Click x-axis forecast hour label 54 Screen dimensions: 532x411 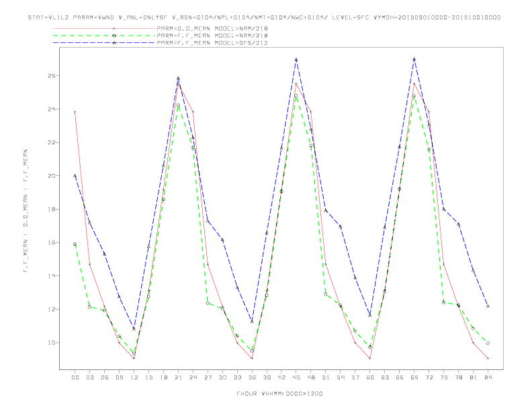coord(341,377)
